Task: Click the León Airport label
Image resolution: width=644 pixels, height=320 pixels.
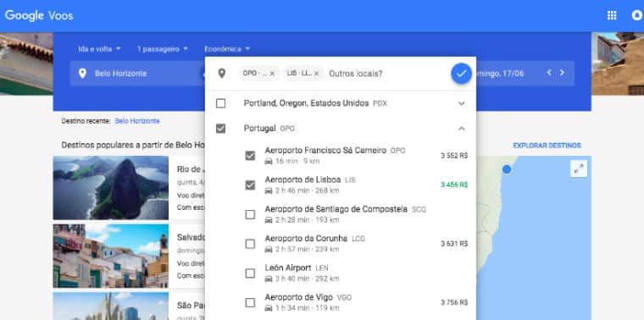Action: click(x=288, y=268)
